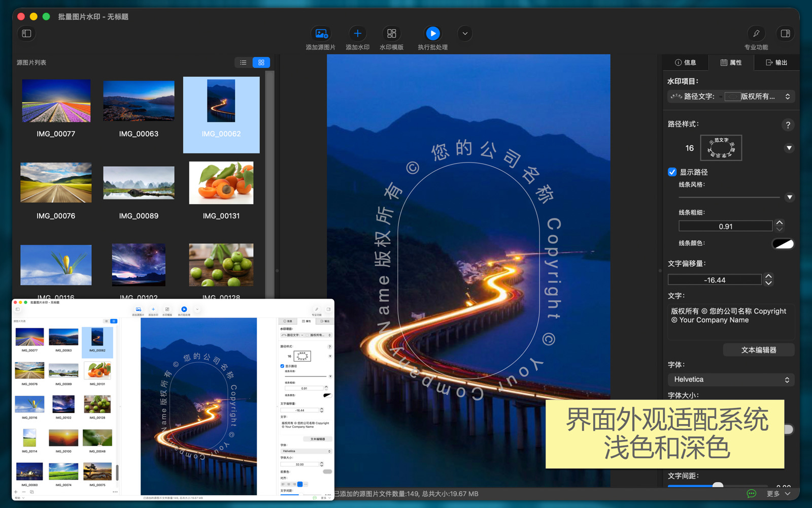812x508 pixels.
Task: Open the Watermark Templates (水印模版) icon
Action: click(x=391, y=34)
